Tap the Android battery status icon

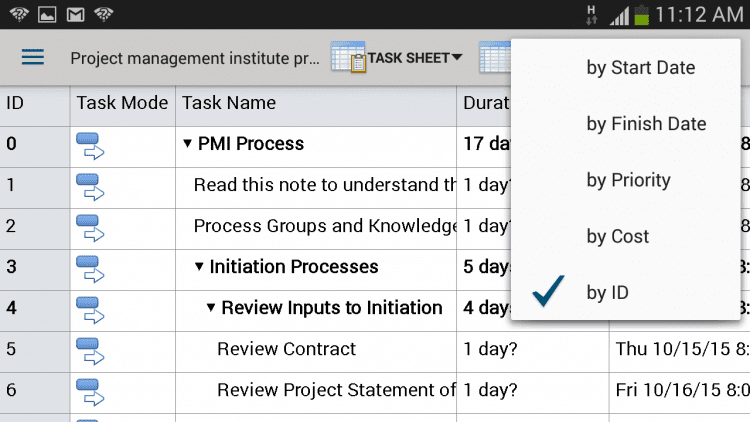pyautogui.click(x=641, y=14)
